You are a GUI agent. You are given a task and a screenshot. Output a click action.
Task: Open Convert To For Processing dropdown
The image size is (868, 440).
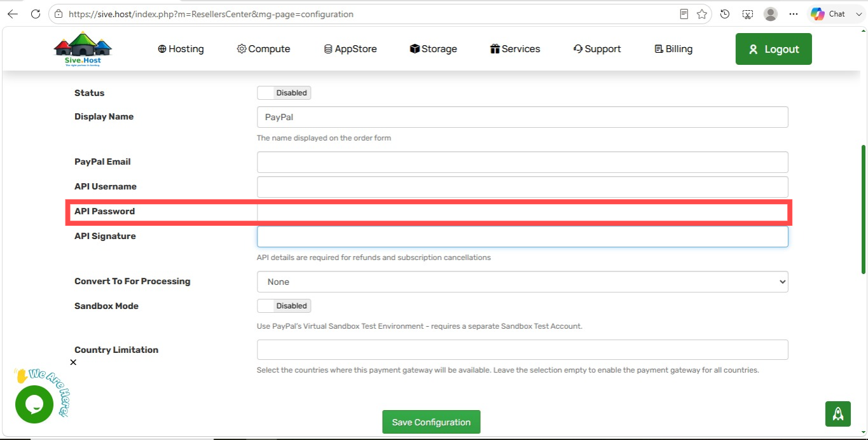coord(522,282)
